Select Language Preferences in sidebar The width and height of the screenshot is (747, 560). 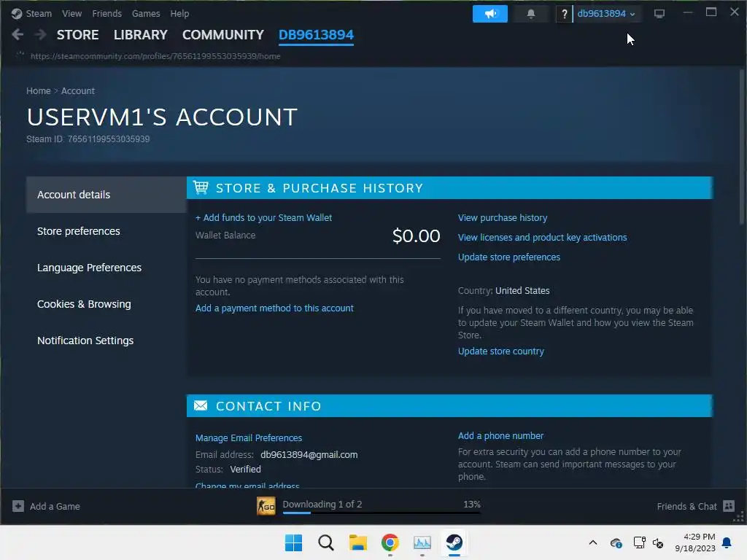107,268
